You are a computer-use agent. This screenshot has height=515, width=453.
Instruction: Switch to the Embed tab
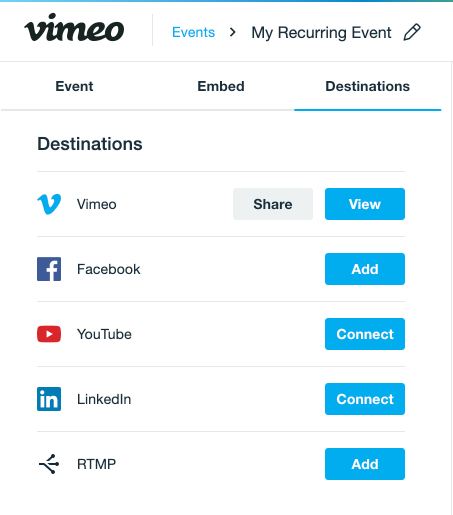coord(221,86)
